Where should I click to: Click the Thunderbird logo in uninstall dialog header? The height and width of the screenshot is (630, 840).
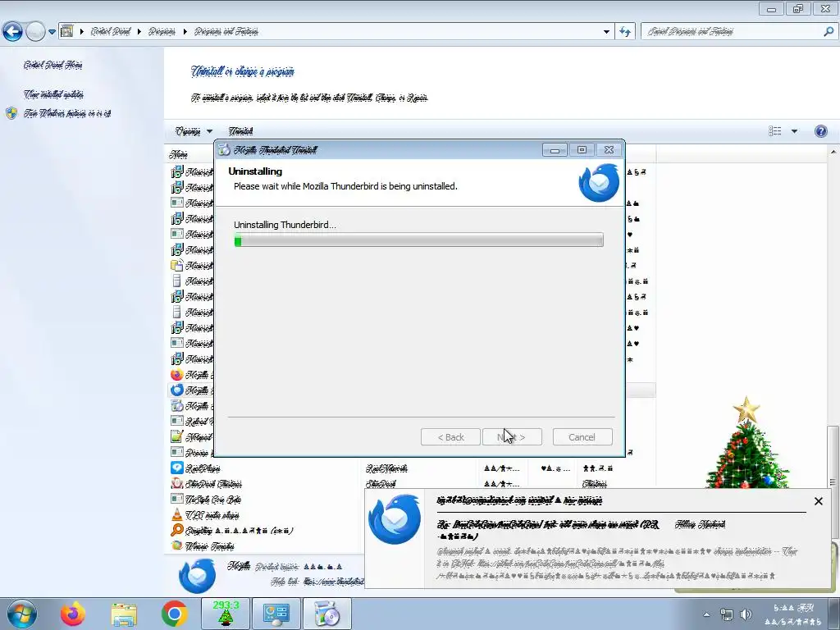click(x=599, y=183)
